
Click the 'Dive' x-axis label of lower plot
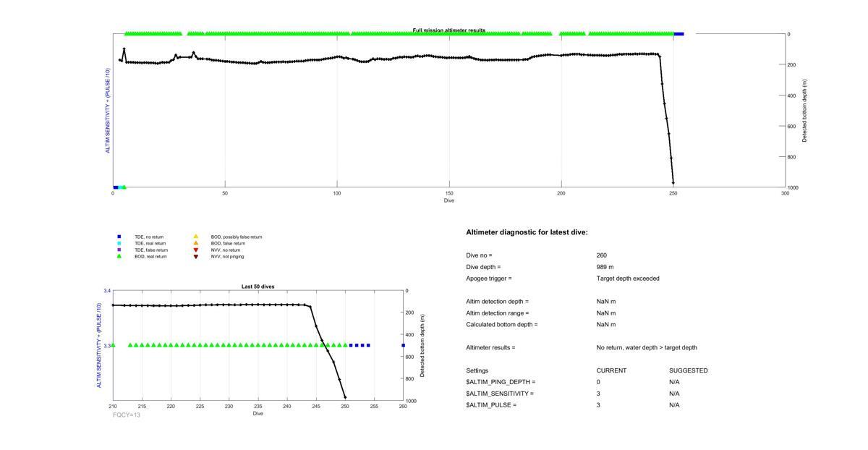(x=258, y=414)
